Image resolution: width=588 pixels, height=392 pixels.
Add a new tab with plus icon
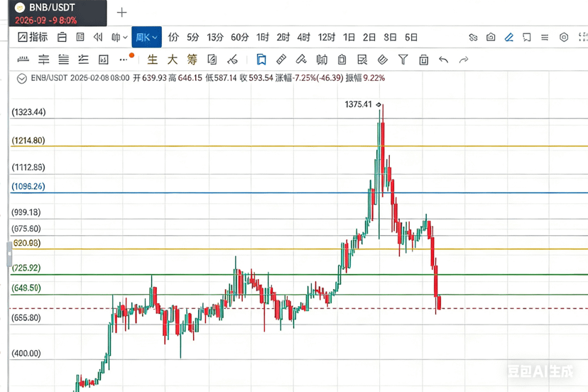point(121,13)
